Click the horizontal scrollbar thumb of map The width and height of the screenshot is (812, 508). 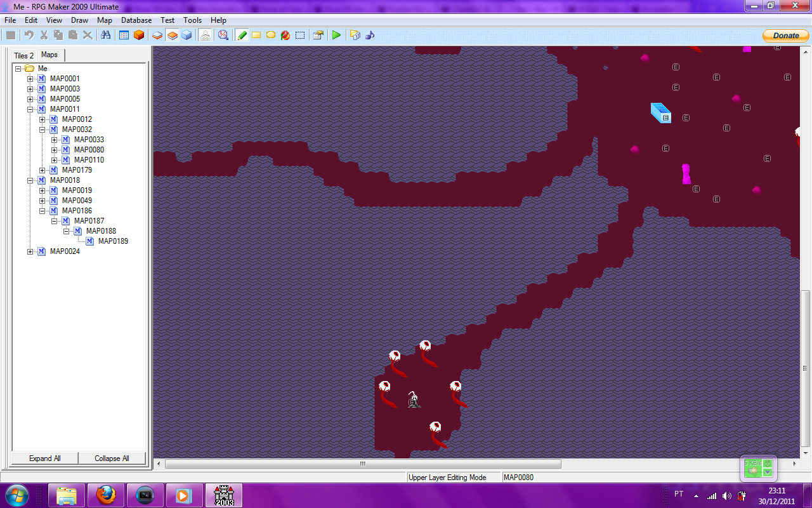(363, 464)
